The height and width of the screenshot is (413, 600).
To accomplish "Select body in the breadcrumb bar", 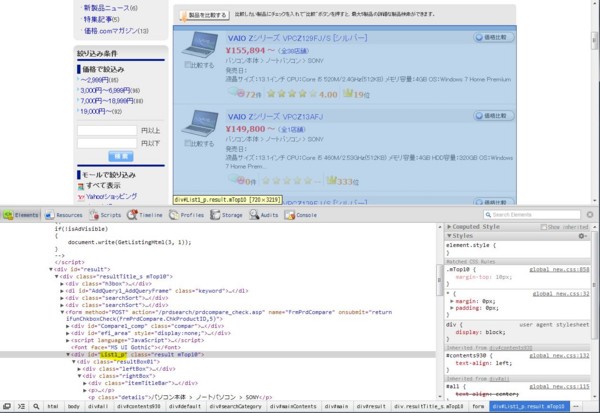I will coord(73,406).
